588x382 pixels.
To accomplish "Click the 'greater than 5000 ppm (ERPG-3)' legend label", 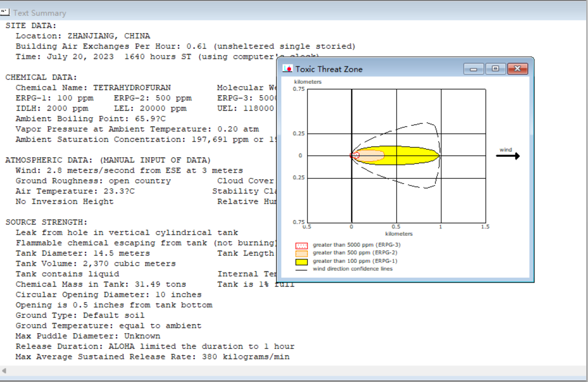I will [x=357, y=245].
